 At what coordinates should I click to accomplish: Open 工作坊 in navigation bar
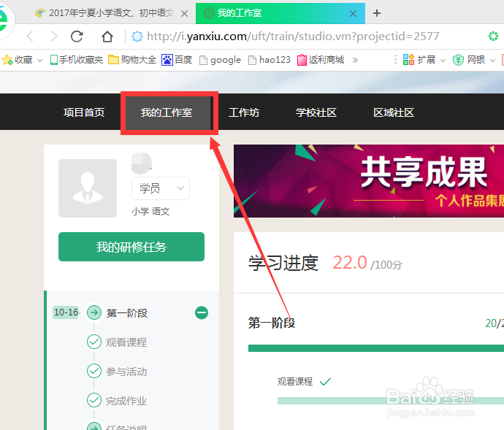point(244,112)
